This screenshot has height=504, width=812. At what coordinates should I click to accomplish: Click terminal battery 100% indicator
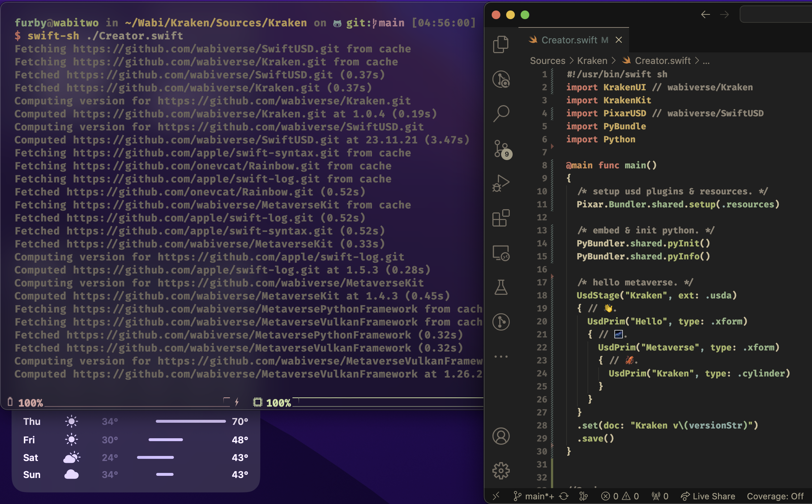click(25, 402)
